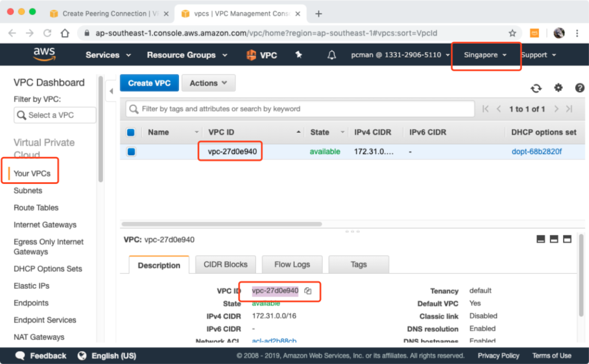589x364 pixels.
Task: Click the table horizontal scrollbar
Action: [221, 224]
